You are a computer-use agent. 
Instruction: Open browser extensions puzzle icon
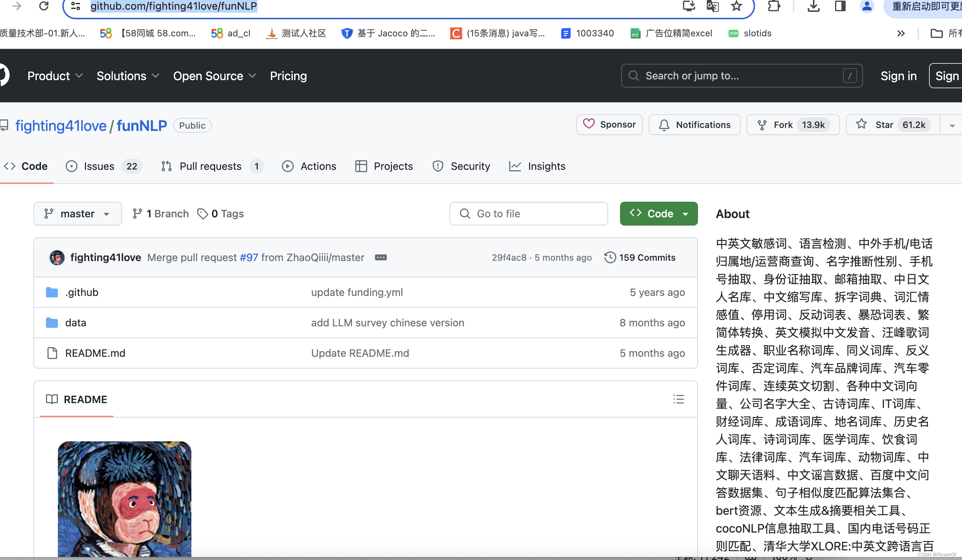click(774, 6)
